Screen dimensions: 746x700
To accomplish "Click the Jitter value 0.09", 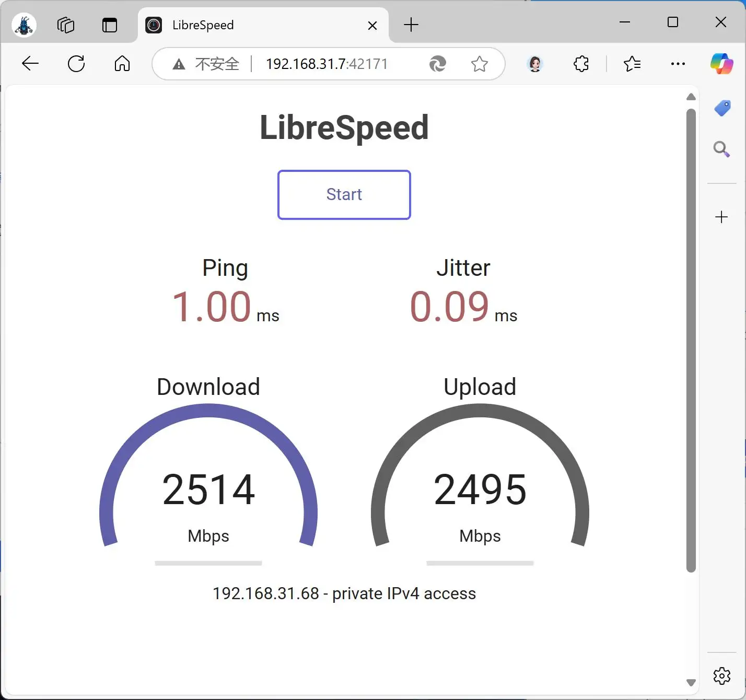I will (449, 307).
